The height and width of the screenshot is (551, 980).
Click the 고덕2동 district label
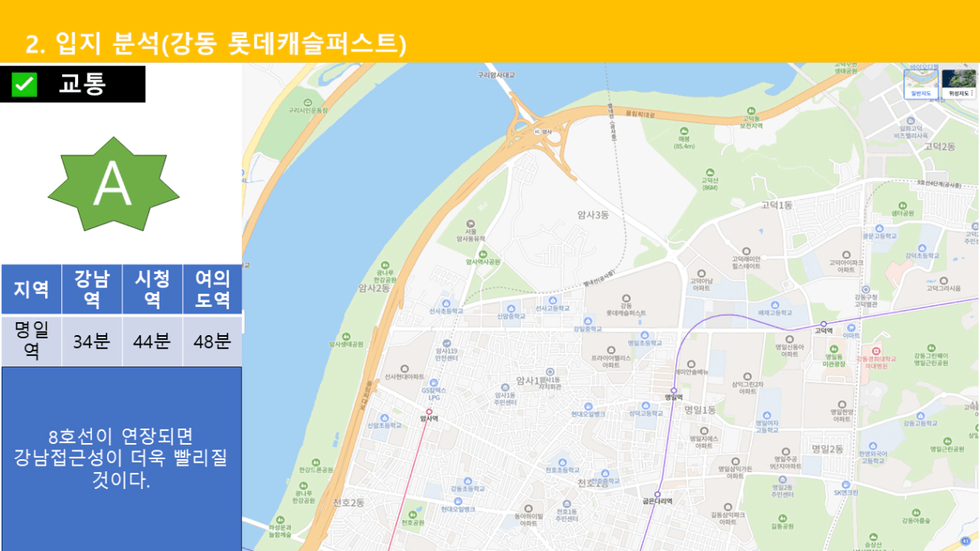point(940,147)
